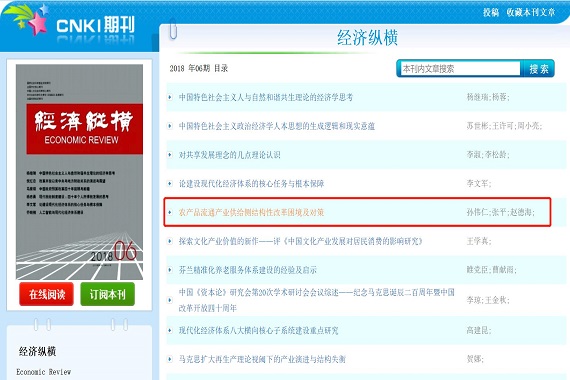Click the red 在线阅读 button

[x=47, y=294]
